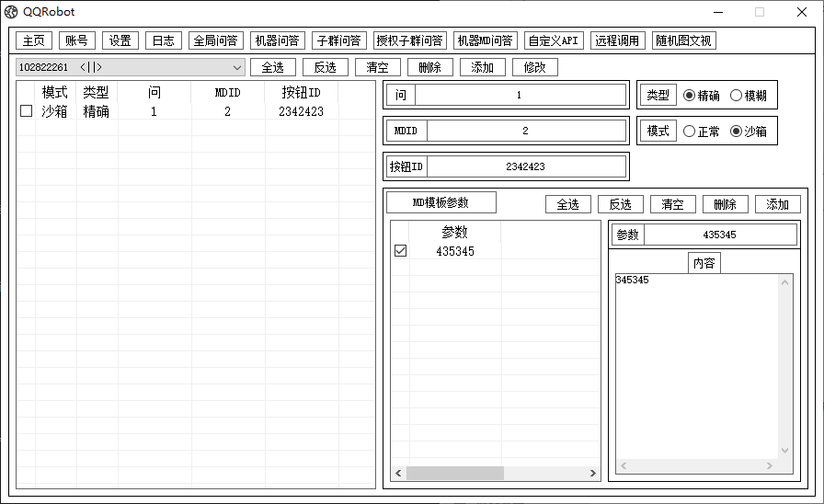The height and width of the screenshot is (504, 824).
Task: Go to the 主页 tab
Action: (x=33, y=40)
